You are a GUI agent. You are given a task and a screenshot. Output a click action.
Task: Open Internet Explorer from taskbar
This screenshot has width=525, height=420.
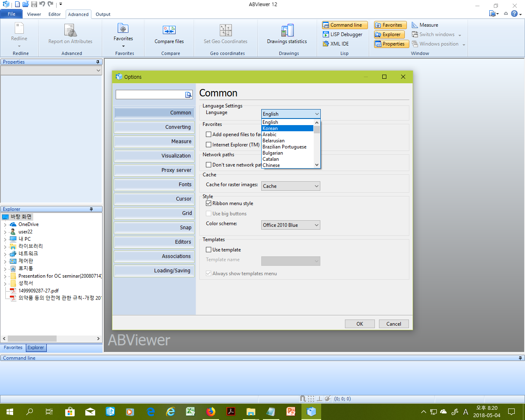[x=171, y=411]
